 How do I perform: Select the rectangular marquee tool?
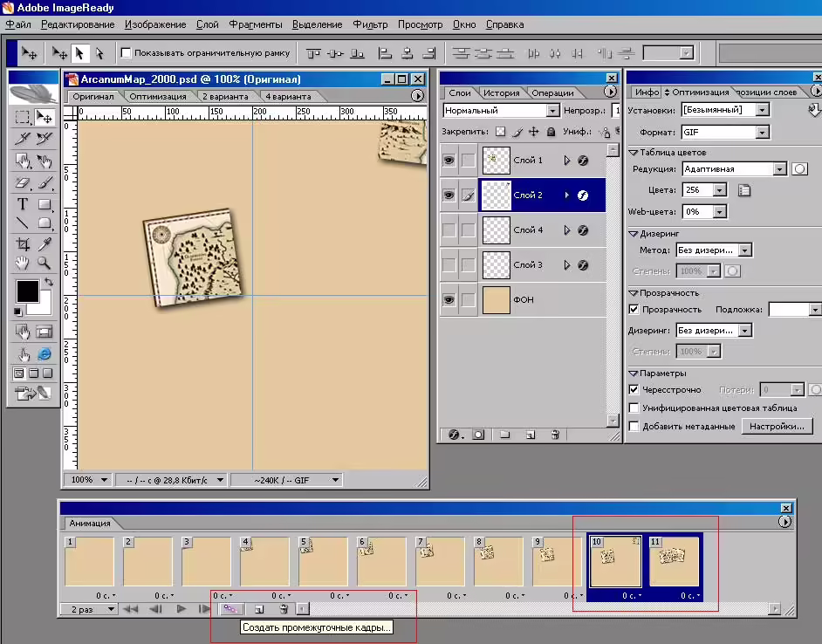pos(22,117)
